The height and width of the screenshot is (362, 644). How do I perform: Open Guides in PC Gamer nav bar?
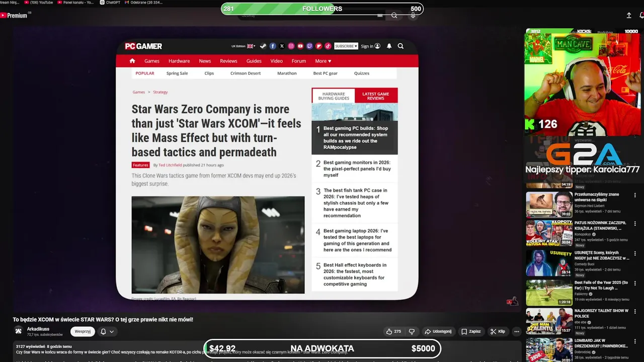pos(254,61)
